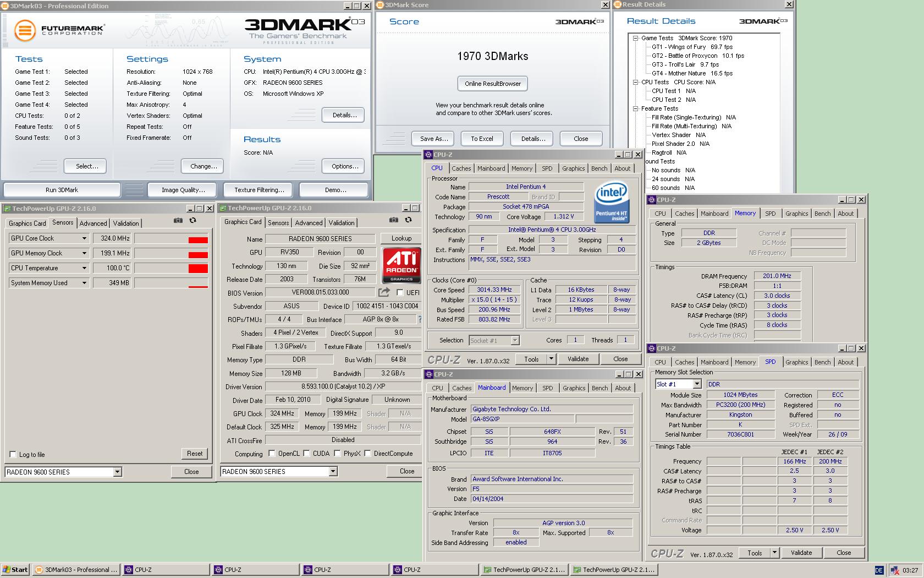Viewport: 924px width, 578px height.
Task: Click Change... button under Settings
Action: 204,166
